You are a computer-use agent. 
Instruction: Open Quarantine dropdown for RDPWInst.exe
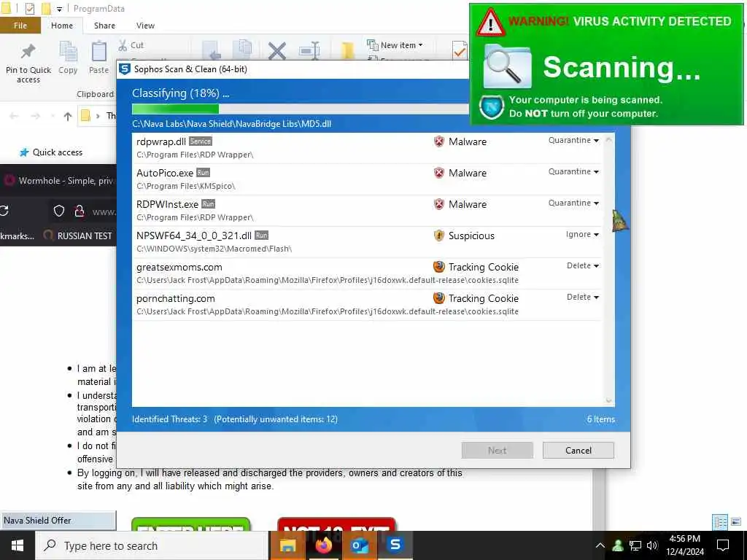tap(573, 203)
